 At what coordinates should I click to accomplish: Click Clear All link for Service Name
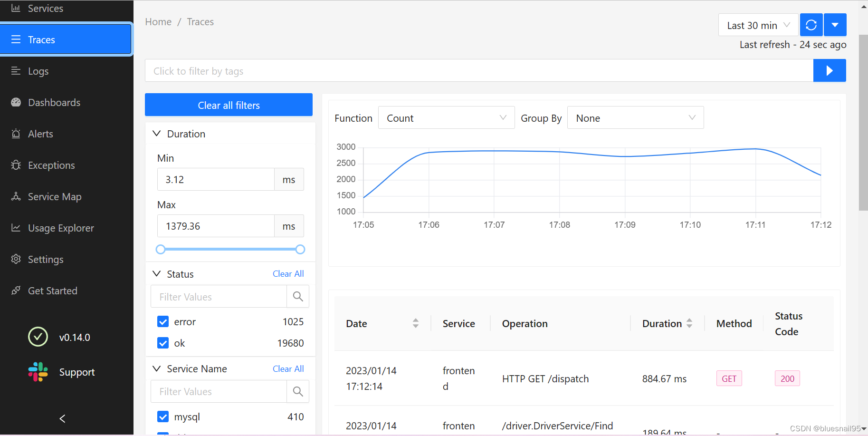pyautogui.click(x=288, y=368)
